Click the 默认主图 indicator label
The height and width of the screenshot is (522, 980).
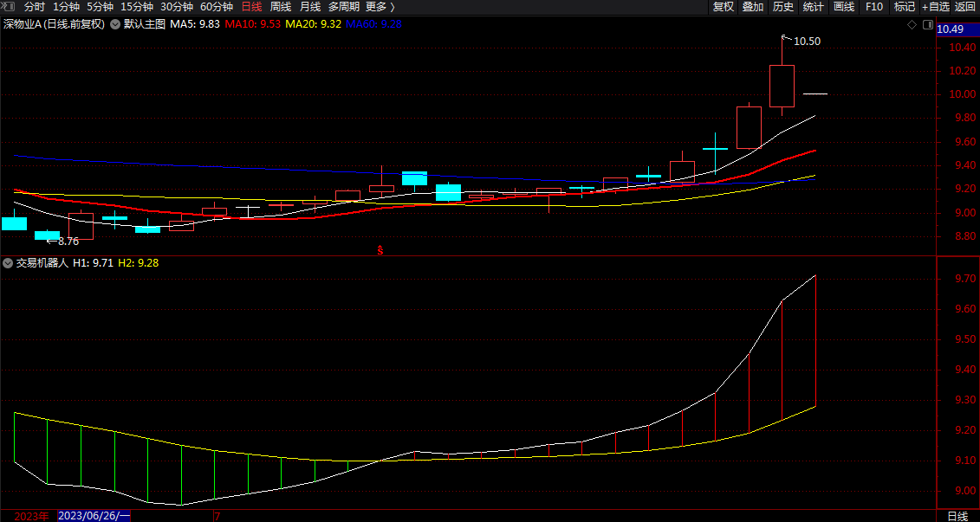145,24
